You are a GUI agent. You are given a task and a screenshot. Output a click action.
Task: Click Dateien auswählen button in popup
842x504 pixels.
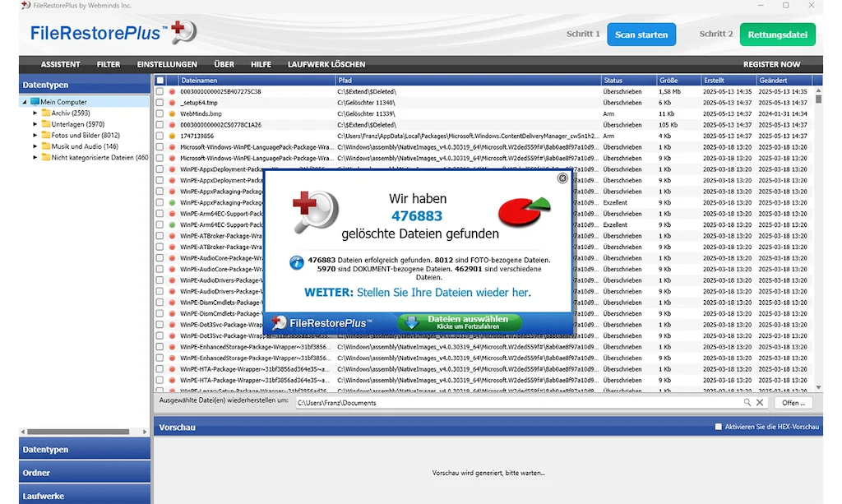pos(460,322)
